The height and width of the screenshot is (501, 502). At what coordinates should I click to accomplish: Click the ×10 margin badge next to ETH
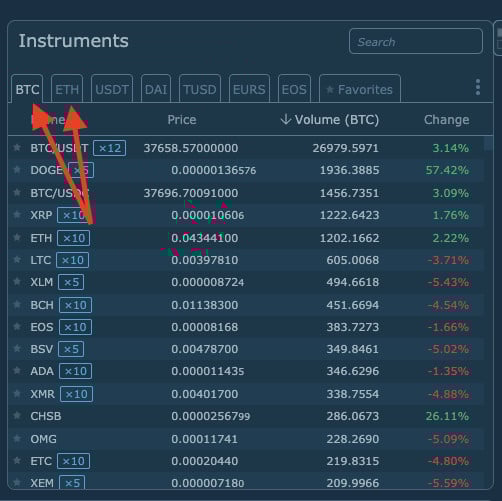pyautogui.click(x=73, y=238)
